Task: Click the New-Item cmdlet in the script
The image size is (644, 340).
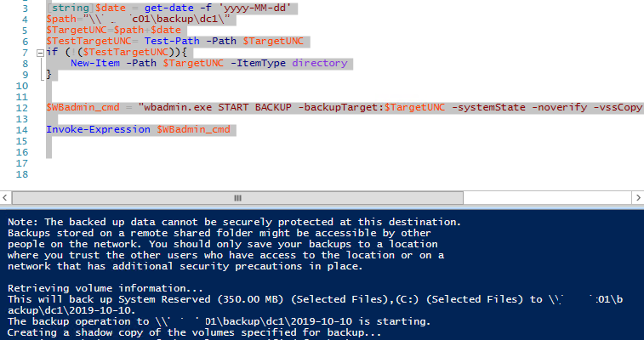Action: [x=94, y=63]
